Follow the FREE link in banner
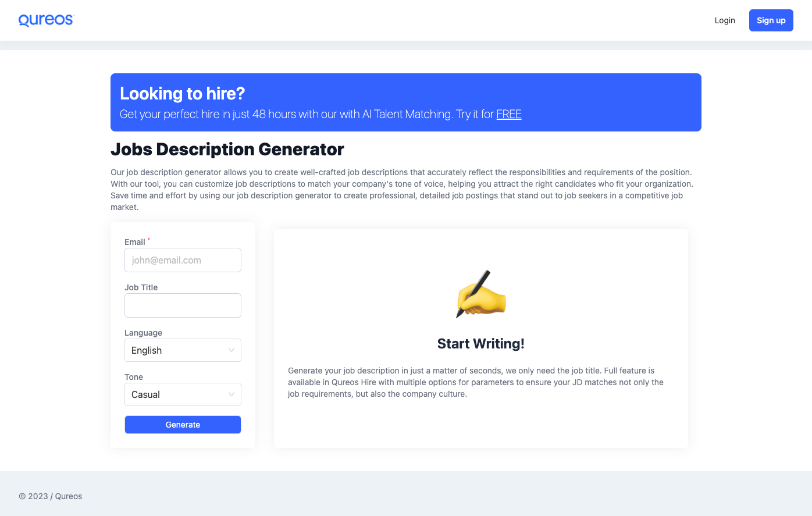 (508, 115)
